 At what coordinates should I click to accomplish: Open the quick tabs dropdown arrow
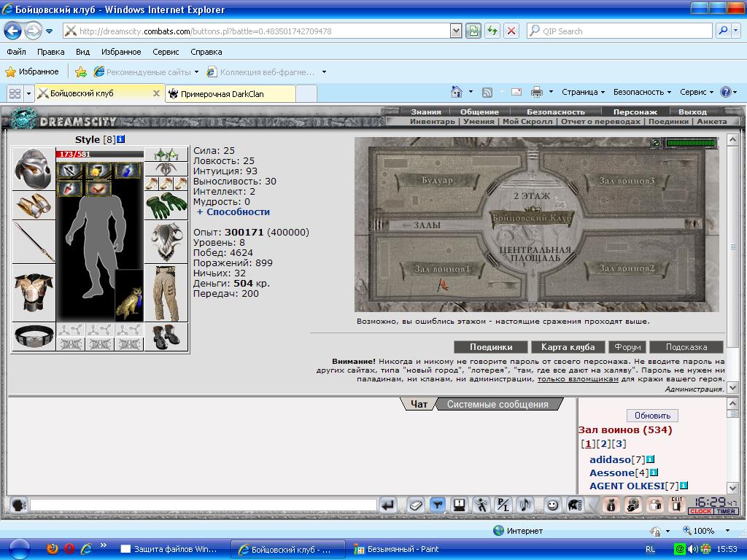[x=28, y=93]
